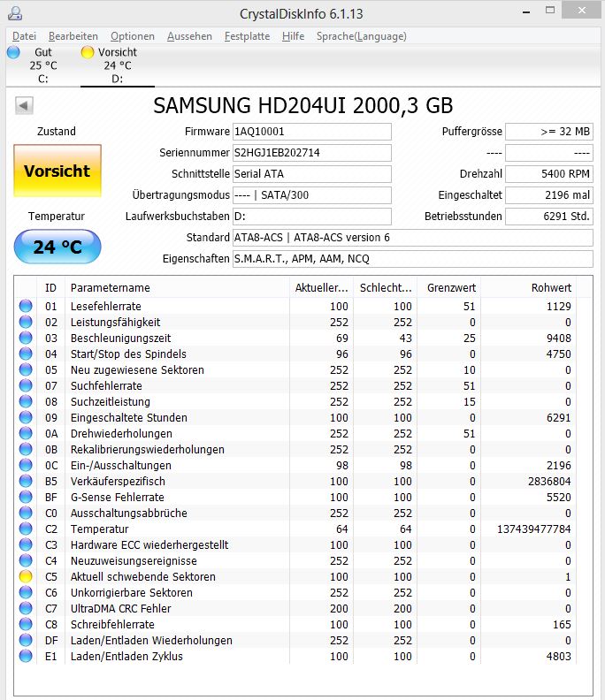This screenshot has height=700, width=605.
Task: Click the status orb of Laden/Entladen Wiederholungen
Action: click(x=26, y=640)
